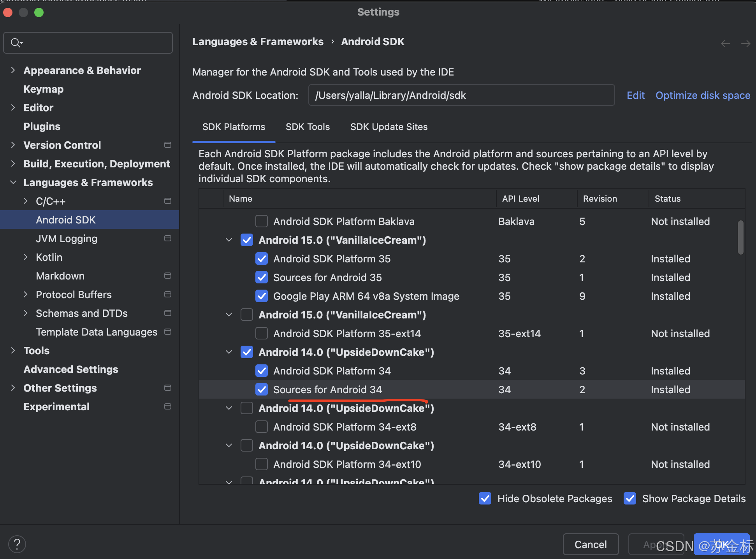Collapse Languages & Frameworks tree node
The height and width of the screenshot is (559, 756).
[x=13, y=182]
